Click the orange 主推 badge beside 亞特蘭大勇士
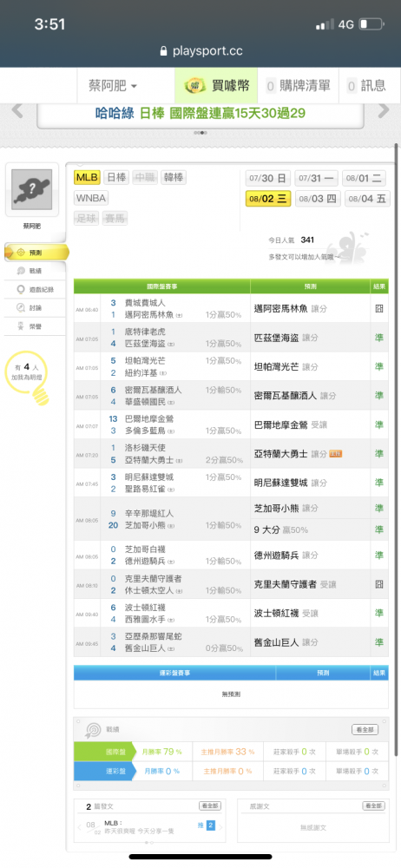The width and height of the screenshot is (401, 868). tap(336, 454)
